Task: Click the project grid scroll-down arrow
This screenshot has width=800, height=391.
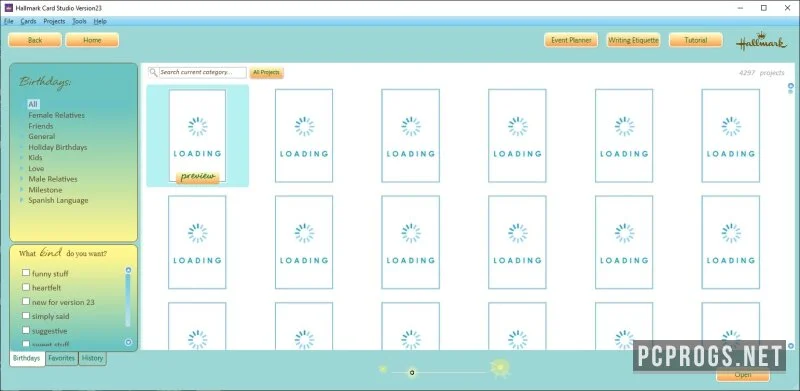Action: [x=791, y=346]
